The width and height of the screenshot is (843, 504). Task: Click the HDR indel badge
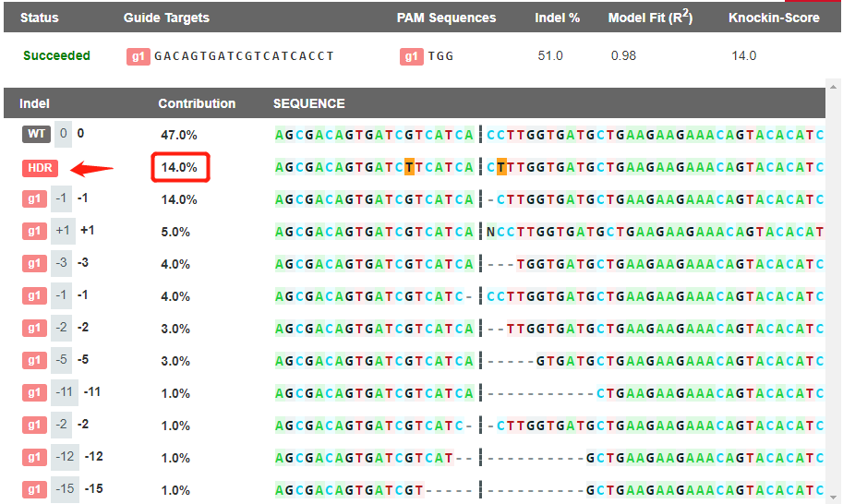click(x=40, y=169)
